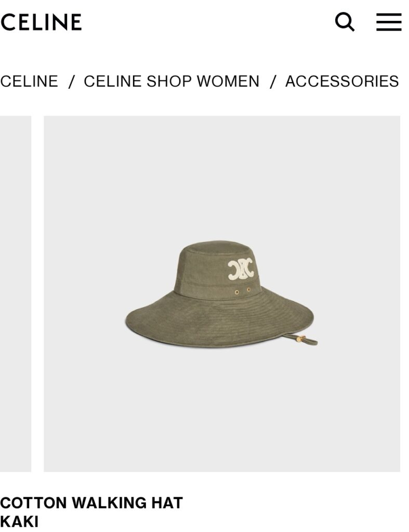Go to the CELINE breadcrumb link
This screenshot has width=409, height=532.
[x=29, y=82]
